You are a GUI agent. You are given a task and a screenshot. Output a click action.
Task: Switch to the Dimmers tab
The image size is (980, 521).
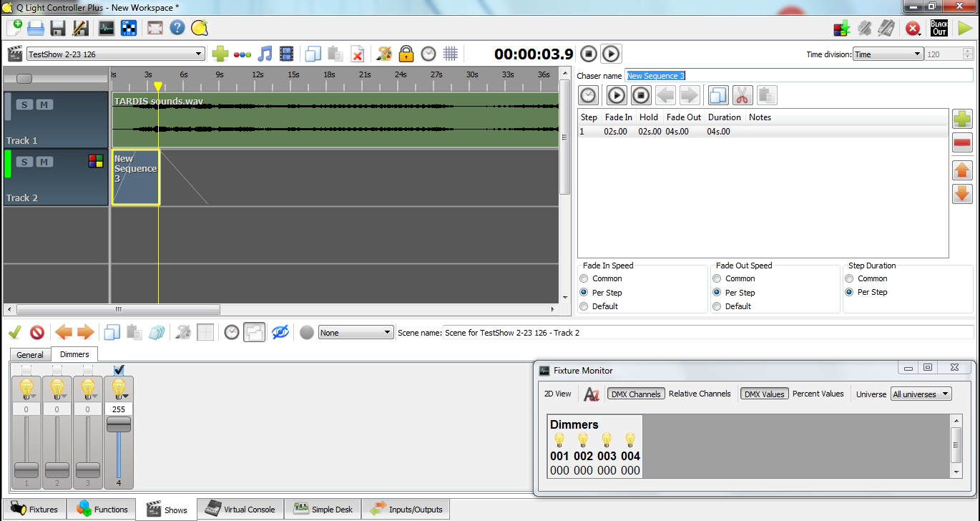click(x=74, y=354)
